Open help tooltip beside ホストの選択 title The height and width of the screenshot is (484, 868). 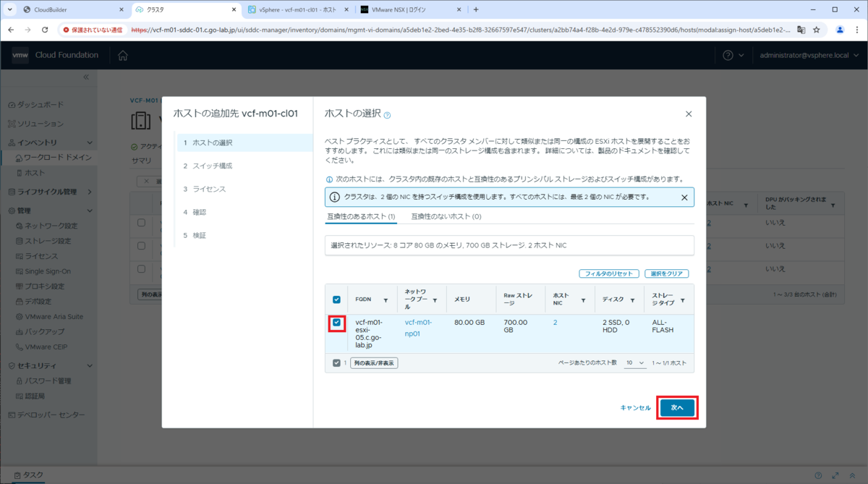coord(387,115)
